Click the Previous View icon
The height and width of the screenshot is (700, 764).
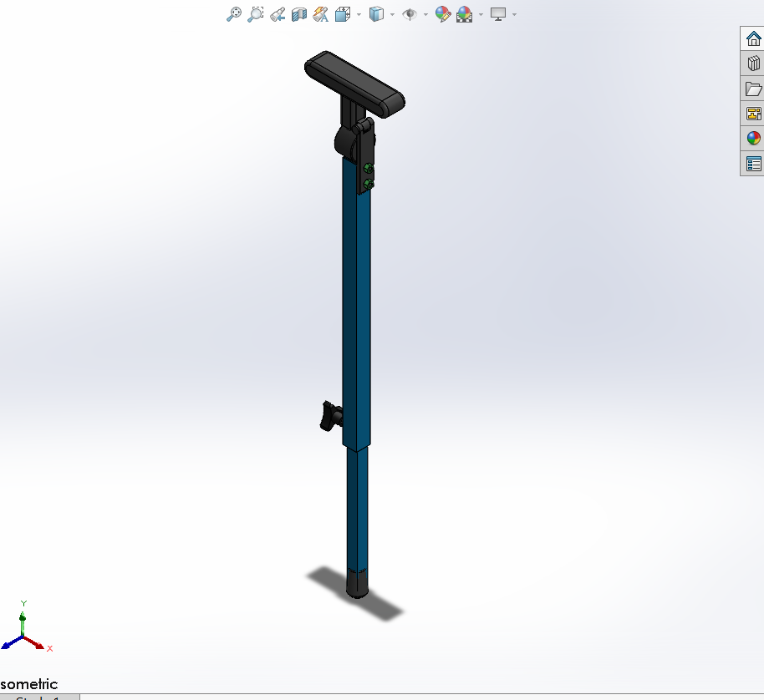277,14
